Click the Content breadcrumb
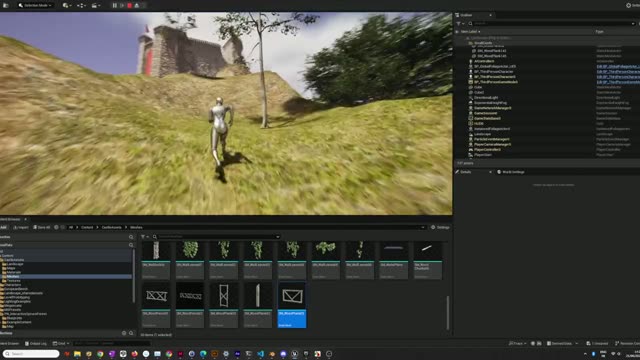The image size is (640, 360). pyautogui.click(x=87, y=227)
